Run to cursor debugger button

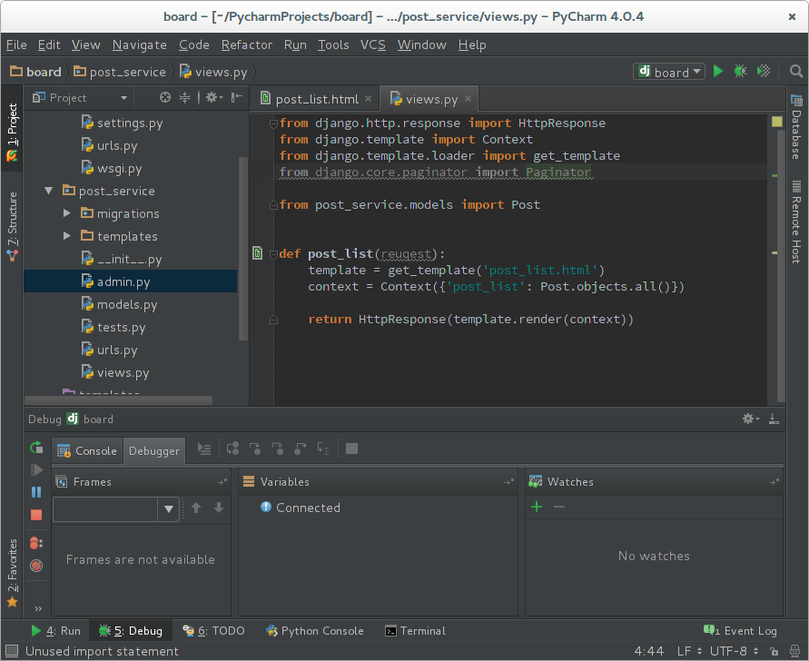pos(323,449)
